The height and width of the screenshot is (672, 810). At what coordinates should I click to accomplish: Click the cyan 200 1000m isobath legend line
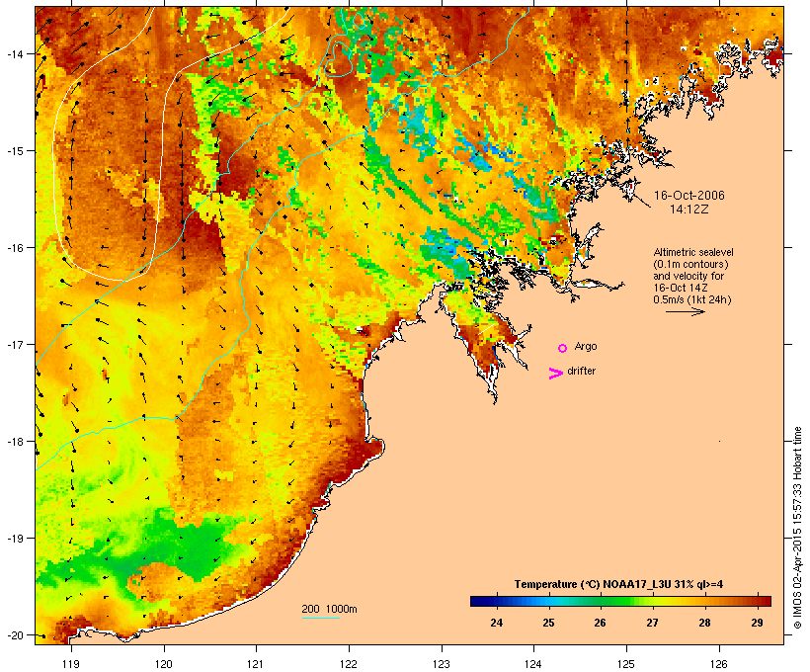(321, 618)
